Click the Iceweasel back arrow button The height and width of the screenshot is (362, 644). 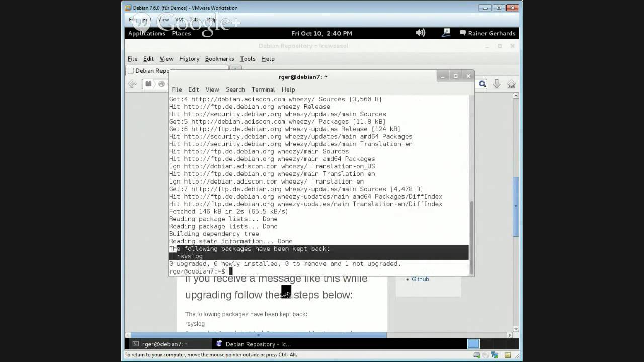point(132,84)
